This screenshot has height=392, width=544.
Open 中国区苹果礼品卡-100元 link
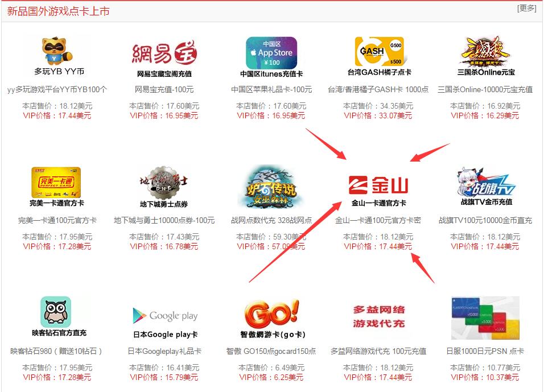(x=271, y=89)
